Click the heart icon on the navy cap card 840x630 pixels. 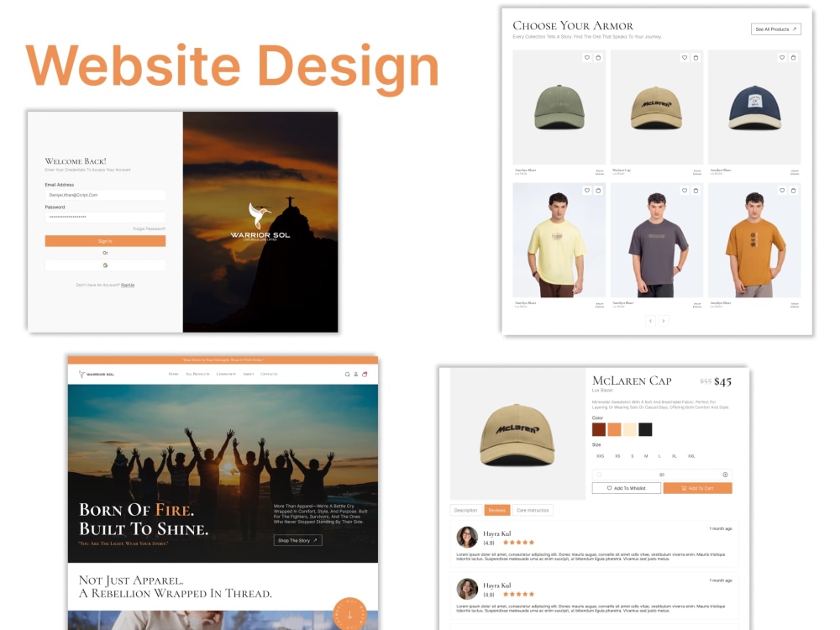coord(781,57)
